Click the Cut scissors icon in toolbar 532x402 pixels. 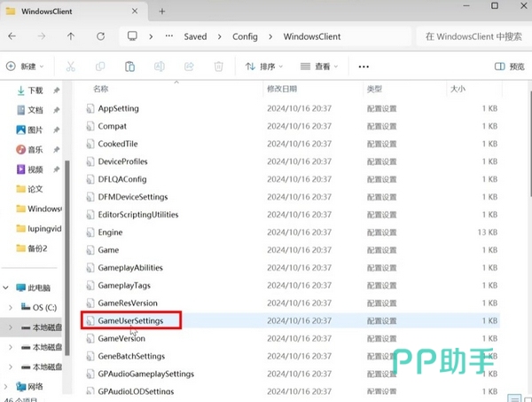[71, 67]
